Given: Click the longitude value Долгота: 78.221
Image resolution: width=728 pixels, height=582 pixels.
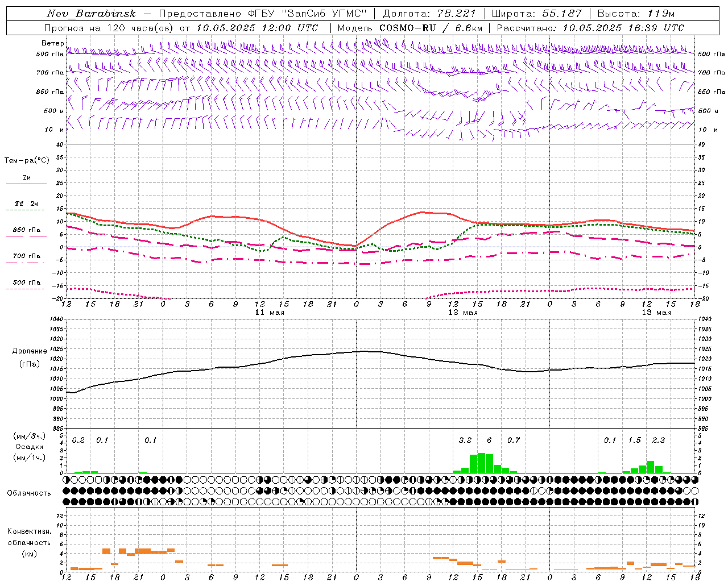Looking at the screenshot, I should 430,14.
